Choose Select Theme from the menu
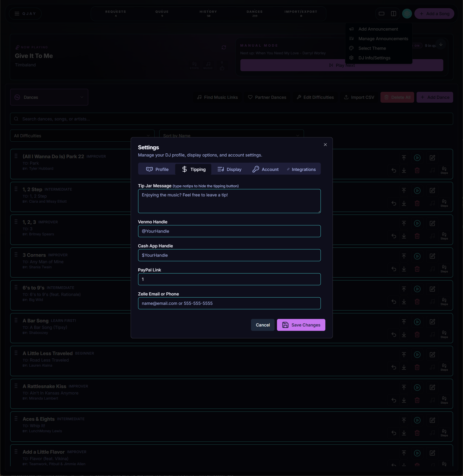The height and width of the screenshot is (476, 463). (x=372, y=48)
